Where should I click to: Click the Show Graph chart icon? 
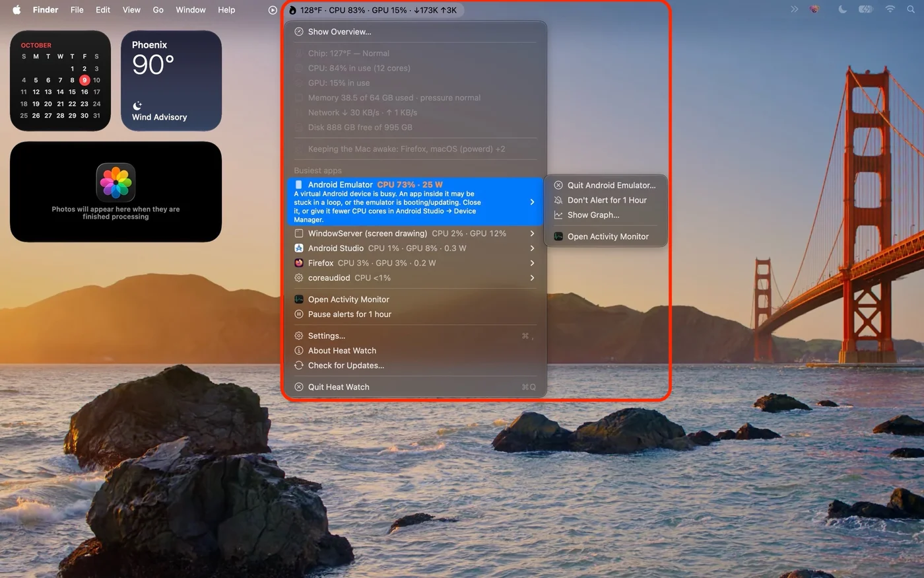click(558, 215)
